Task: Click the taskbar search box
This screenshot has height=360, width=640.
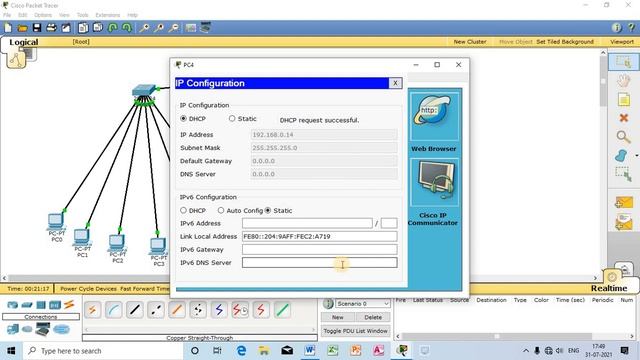Action: (x=102, y=351)
